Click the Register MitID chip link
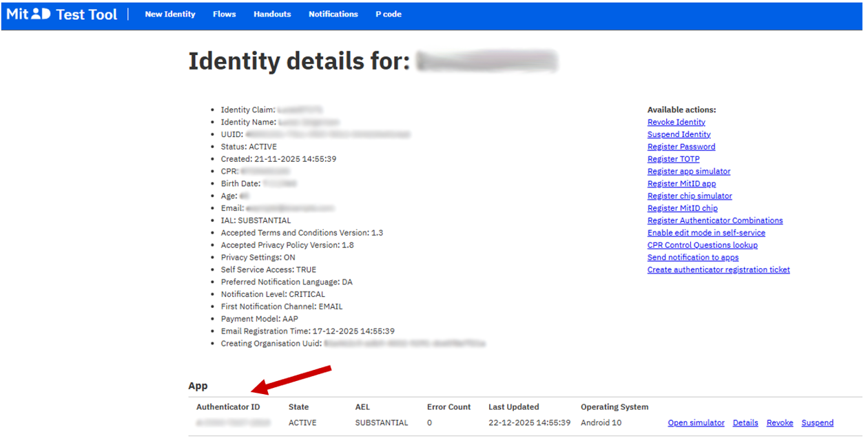The height and width of the screenshot is (443, 868). pos(682,209)
